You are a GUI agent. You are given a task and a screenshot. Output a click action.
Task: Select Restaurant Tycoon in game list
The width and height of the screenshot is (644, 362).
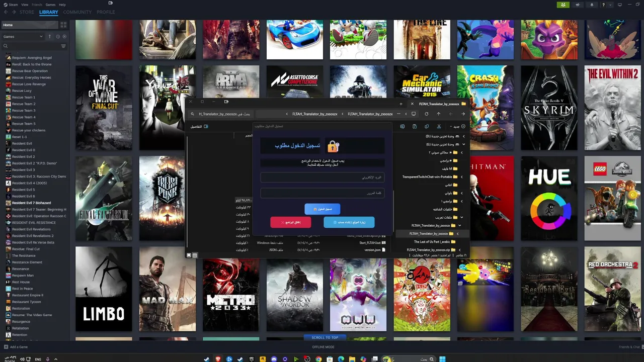click(26, 302)
